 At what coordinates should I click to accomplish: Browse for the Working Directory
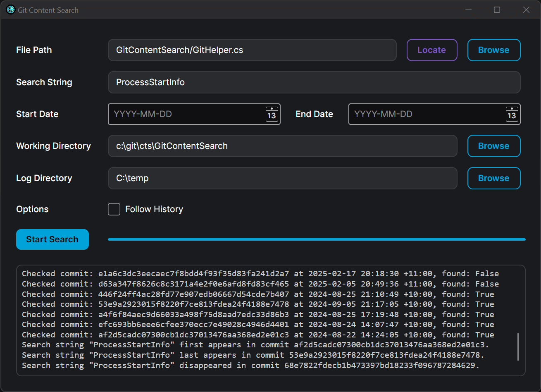pos(494,146)
